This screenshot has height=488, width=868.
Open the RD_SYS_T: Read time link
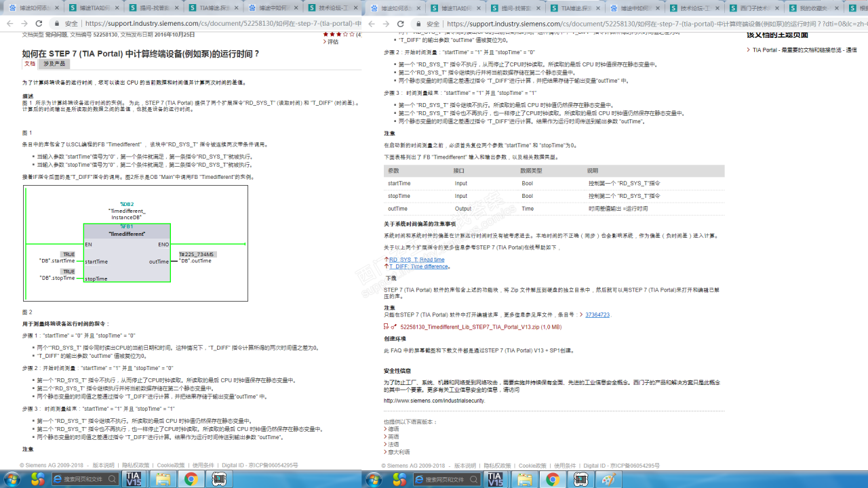tap(416, 260)
